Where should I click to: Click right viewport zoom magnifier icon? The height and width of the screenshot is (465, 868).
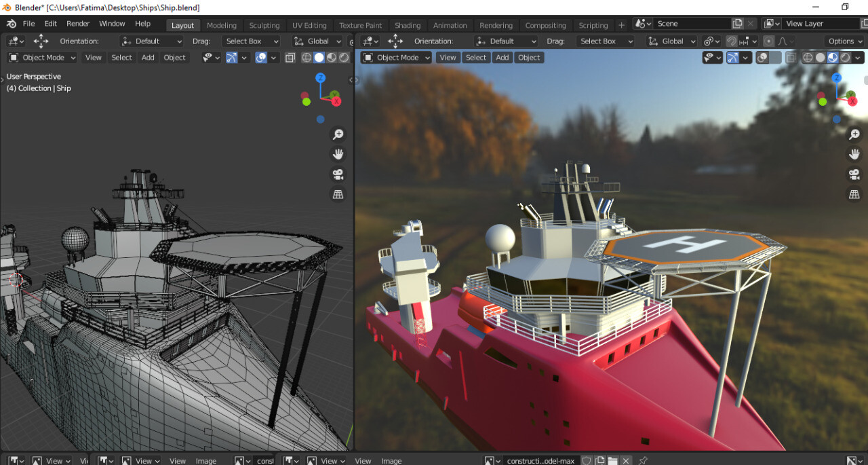coord(854,134)
